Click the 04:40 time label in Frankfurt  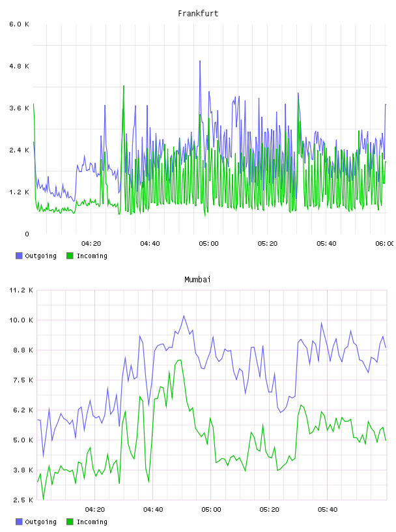click(x=150, y=244)
